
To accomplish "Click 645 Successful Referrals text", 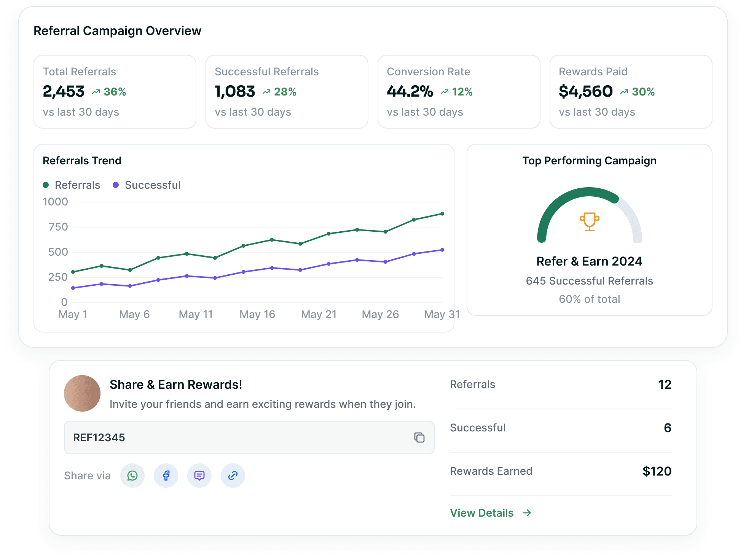I will (x=589, y=281).
